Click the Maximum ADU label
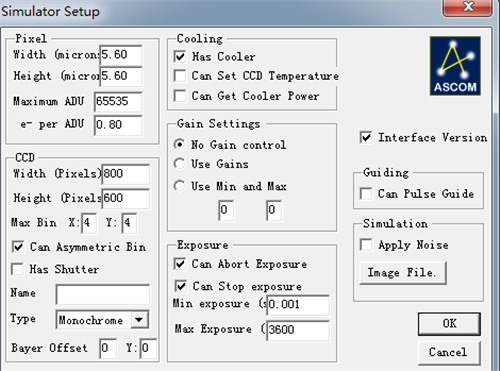The image size is (500, 371). coord(49,101)
